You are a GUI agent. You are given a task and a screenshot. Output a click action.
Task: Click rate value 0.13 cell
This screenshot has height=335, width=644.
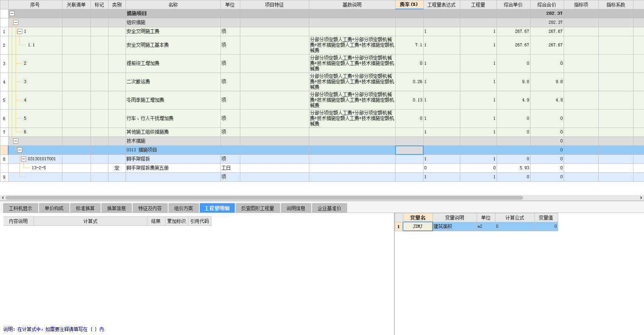pyautogui.click(x=409, y=100)
